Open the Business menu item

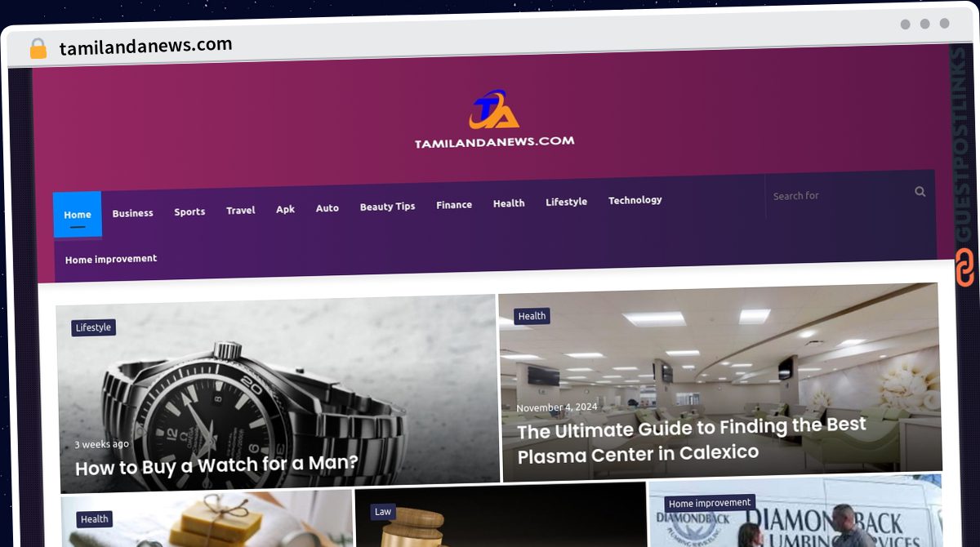coord(132,213)
